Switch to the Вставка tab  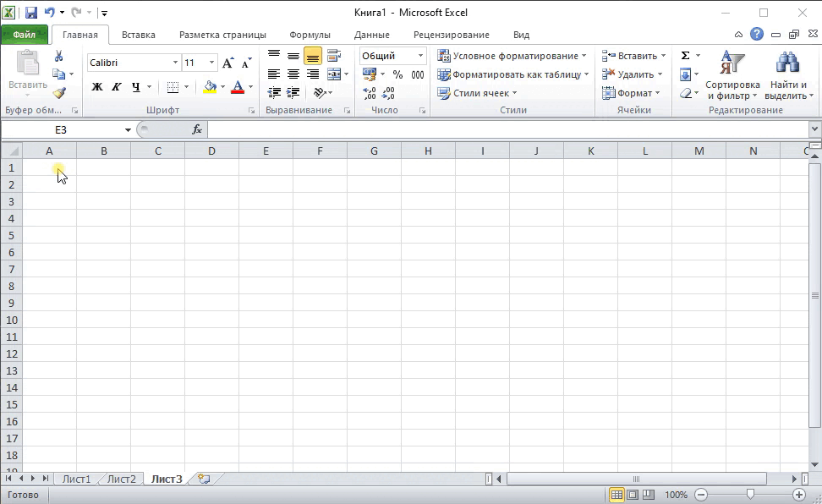pyautogui.click(x=139, y=35)
